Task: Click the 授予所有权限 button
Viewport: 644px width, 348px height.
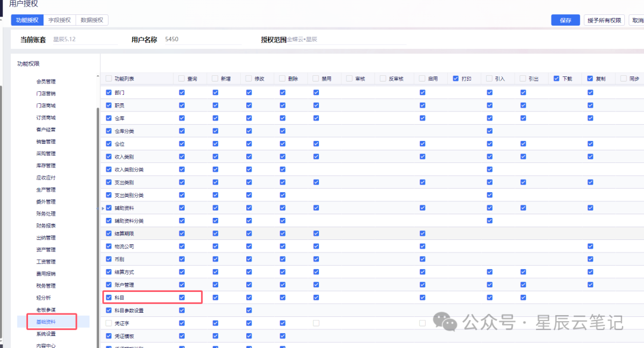Action: 604,20
